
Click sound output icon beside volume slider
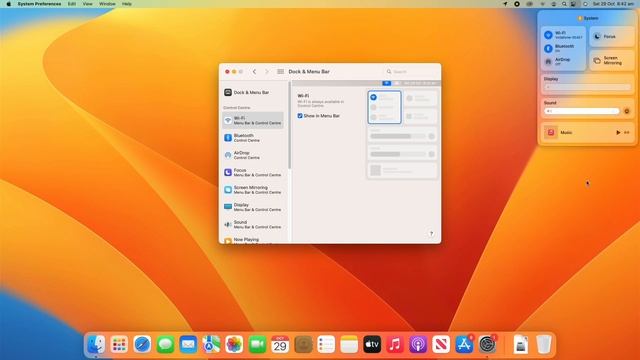pos(627,111)
